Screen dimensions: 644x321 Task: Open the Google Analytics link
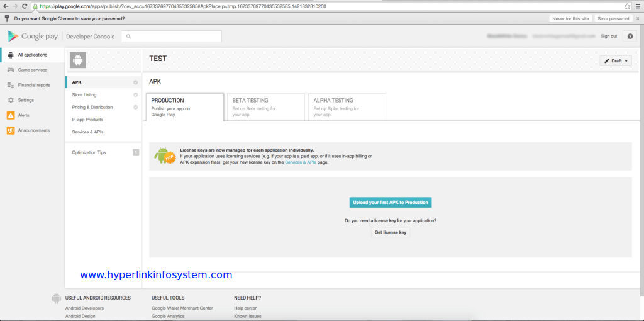coord(167,316)
